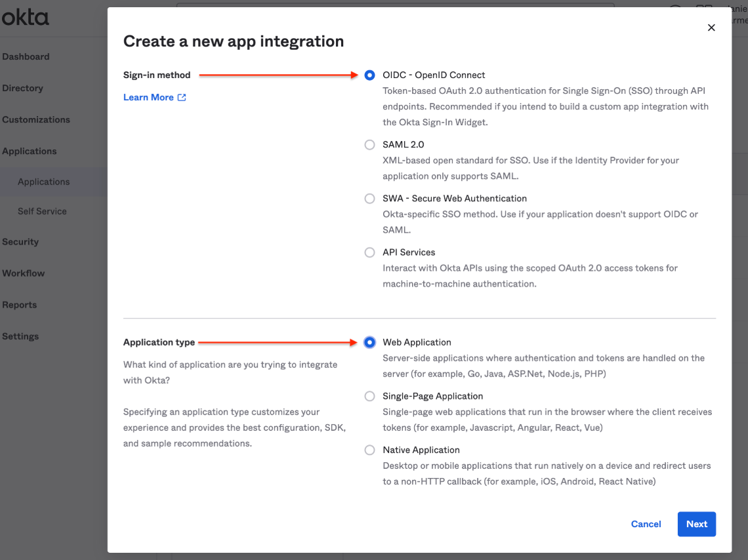The width and height of the screenshot is (748, 560).
Task: Click the Application type label
Action: [159, 343]
